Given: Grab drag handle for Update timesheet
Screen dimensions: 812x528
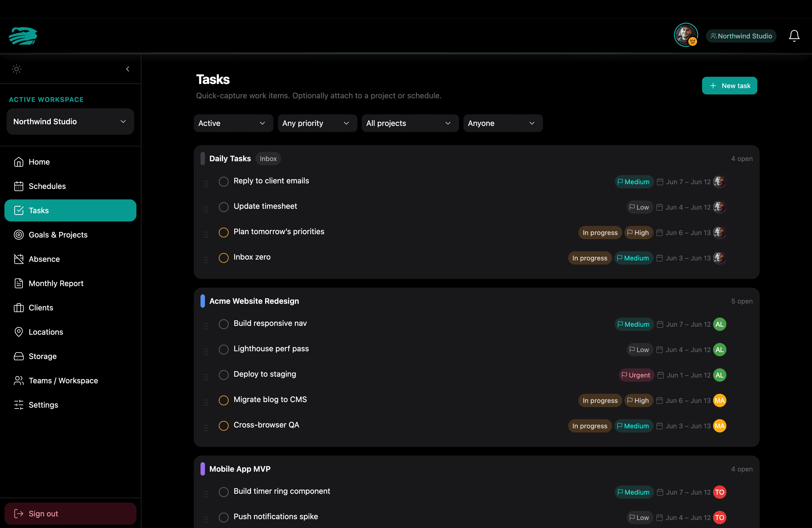Looking at the screenshot, I should (x=206, y=209).
